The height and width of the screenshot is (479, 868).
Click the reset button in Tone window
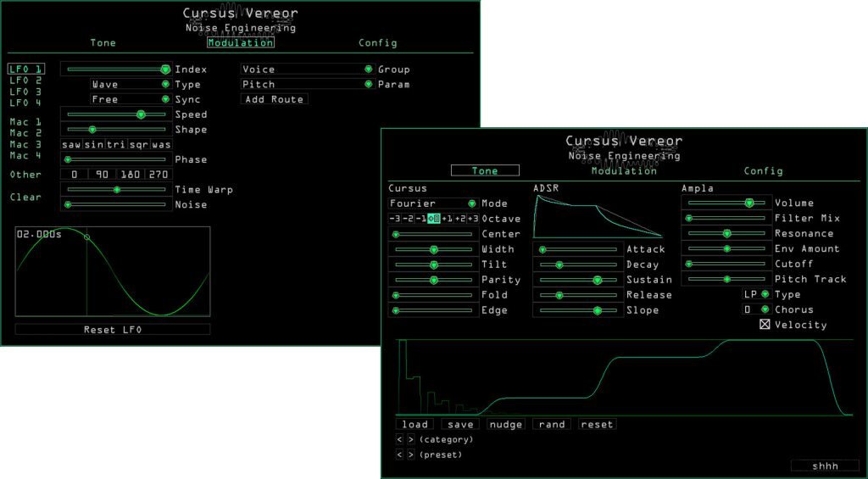click(598, 424)
